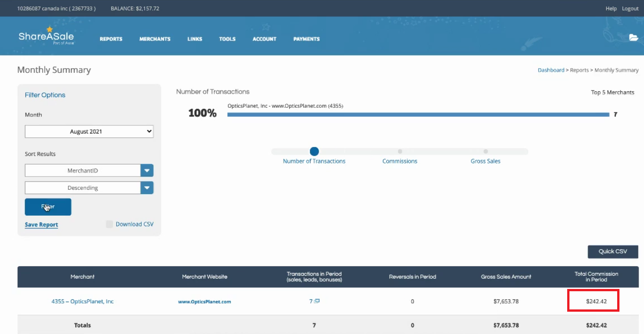Click the Help link
The height and width of the screenshot is (334, 644).
point(611,9)
